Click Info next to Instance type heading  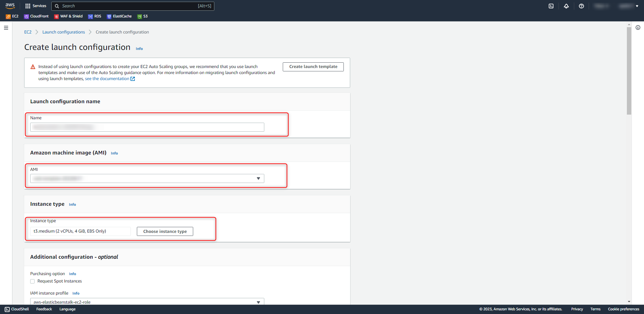coord(72,205)
